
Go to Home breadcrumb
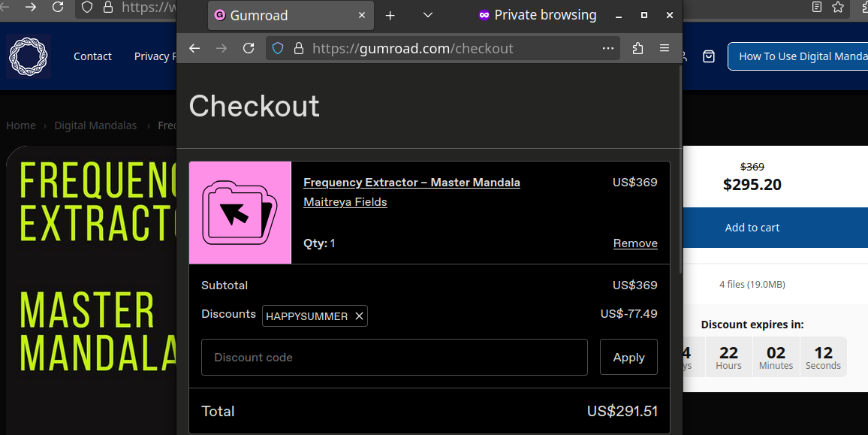click(x=21, y=125)
